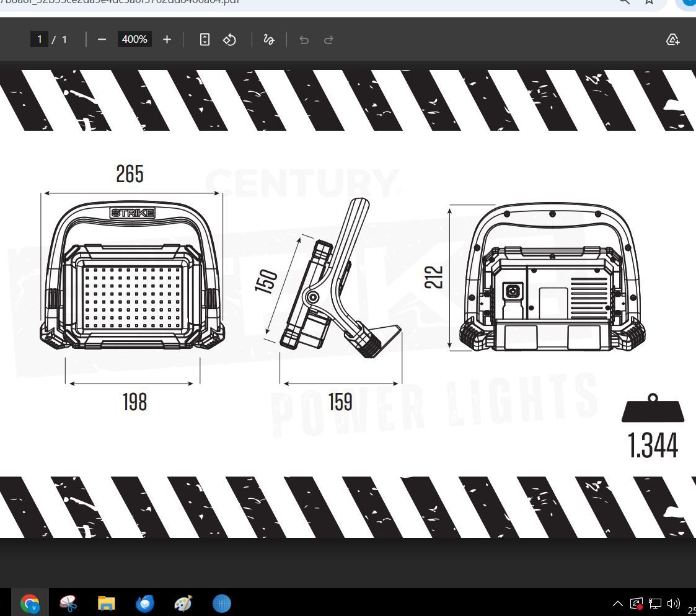This screenshot has height=616, width=696.
Task: Expand the hidden system tray icons
Action: (x=617, y=604)
